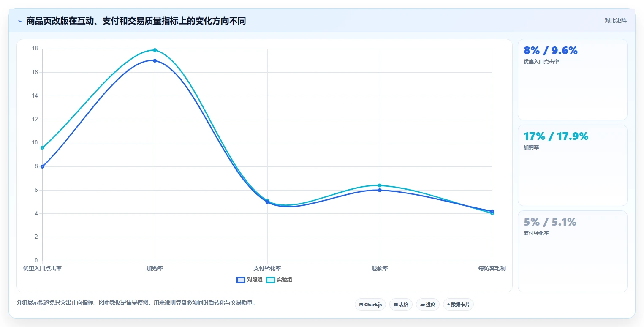Open the 5% / 5.1% 支付转化率 card

pos(572,251)
